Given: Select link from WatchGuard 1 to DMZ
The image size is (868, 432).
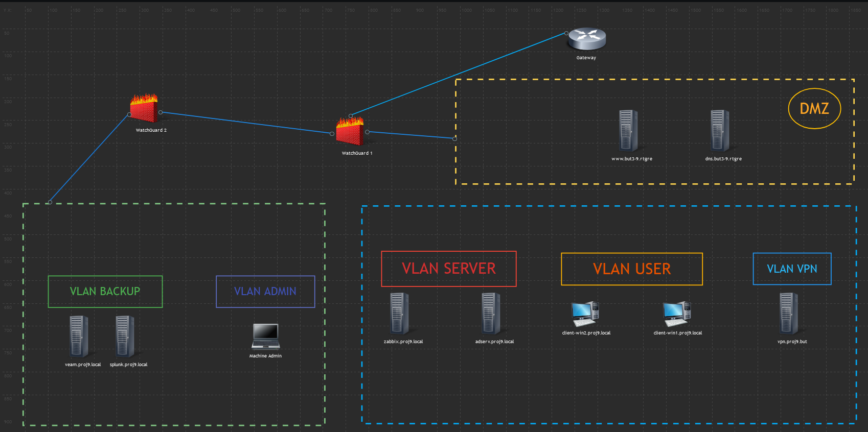Looking at the screenshot, I should [411, 135].
